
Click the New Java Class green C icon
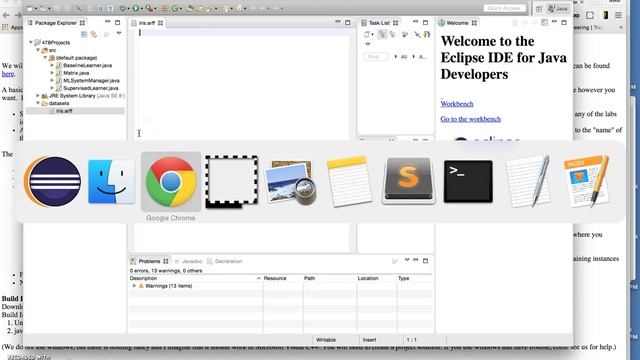click(176, 8)
